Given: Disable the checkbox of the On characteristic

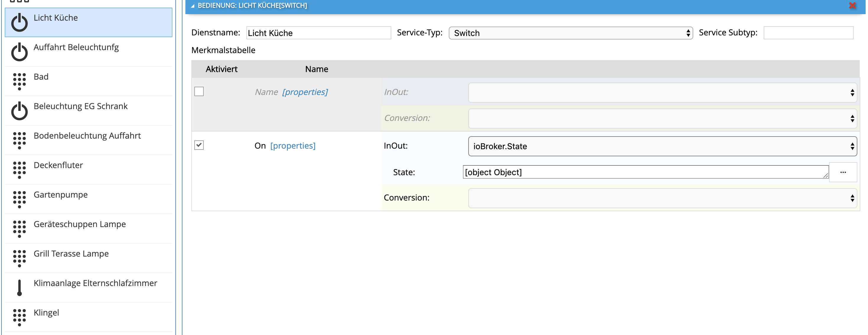Looking at the screenshot, I should click(199, 145).
